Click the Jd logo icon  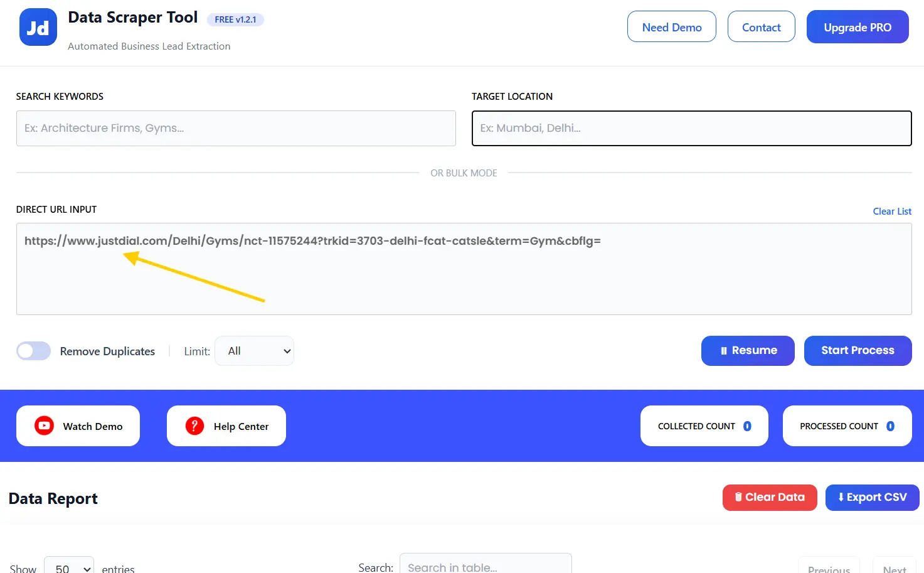(x=38, y=26)
